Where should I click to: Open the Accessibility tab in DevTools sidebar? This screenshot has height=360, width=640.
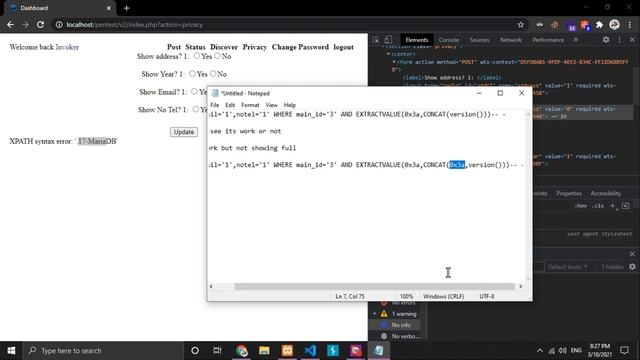click(605, 193)
